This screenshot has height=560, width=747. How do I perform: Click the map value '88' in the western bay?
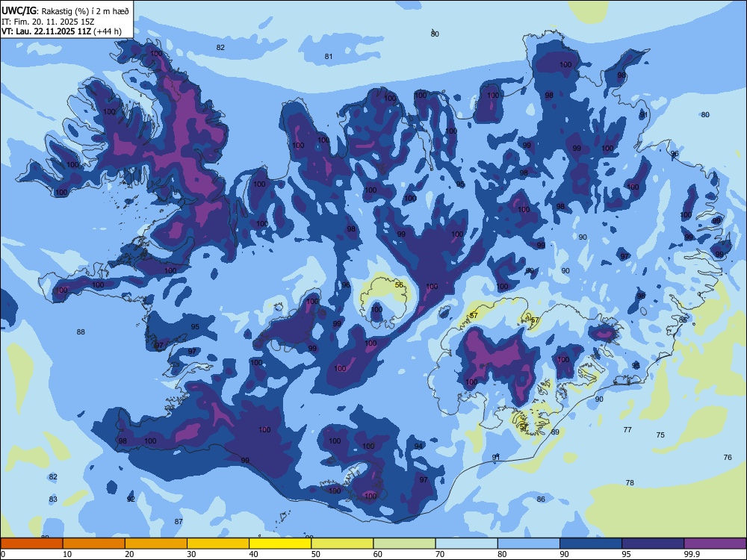pos(81,332)
